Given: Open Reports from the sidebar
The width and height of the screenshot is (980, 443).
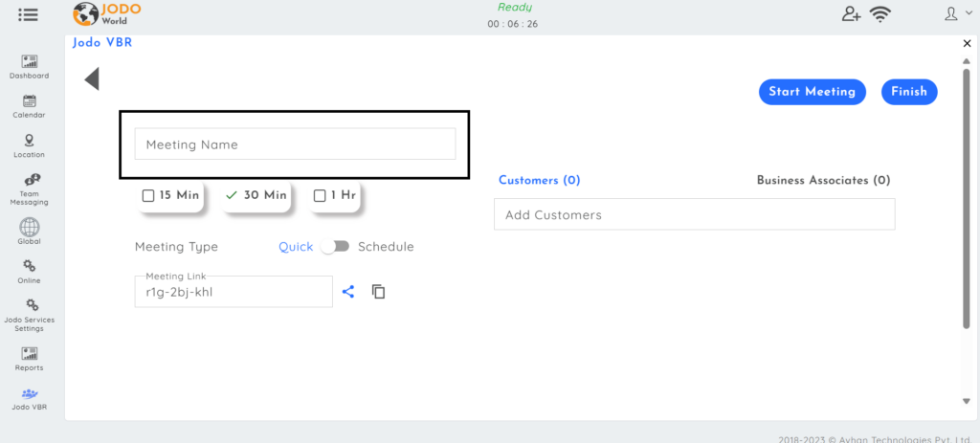Looking at the screenshot, I should pyautogui.click(x=29, y=359).
